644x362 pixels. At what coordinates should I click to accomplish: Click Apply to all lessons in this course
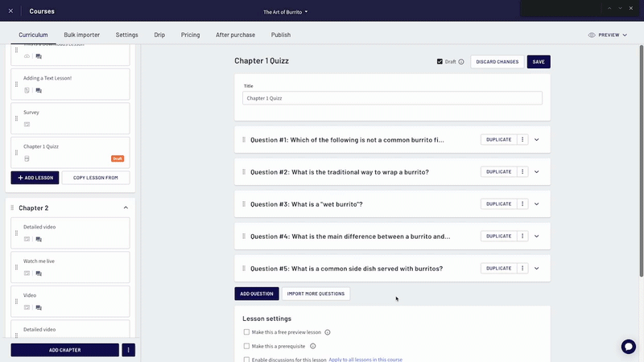coord(365,360)
